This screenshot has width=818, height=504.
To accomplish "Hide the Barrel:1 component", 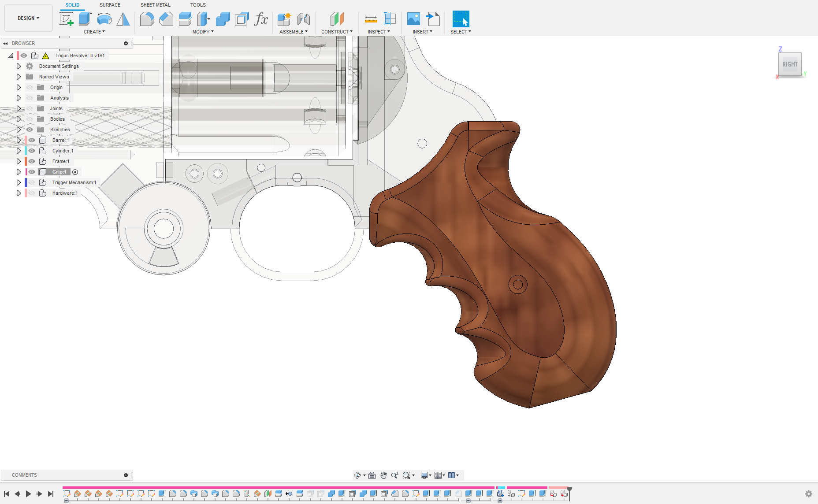I will click(32, 140).
